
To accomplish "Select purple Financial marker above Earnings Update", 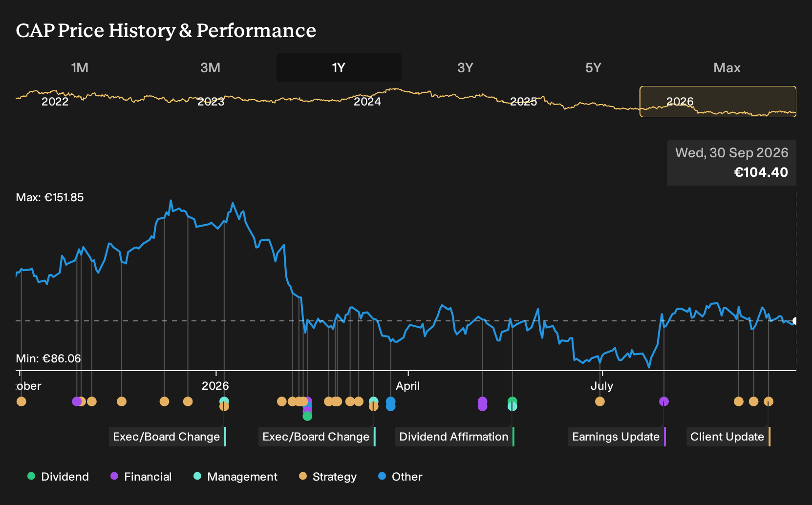I will tap(664, 401).
